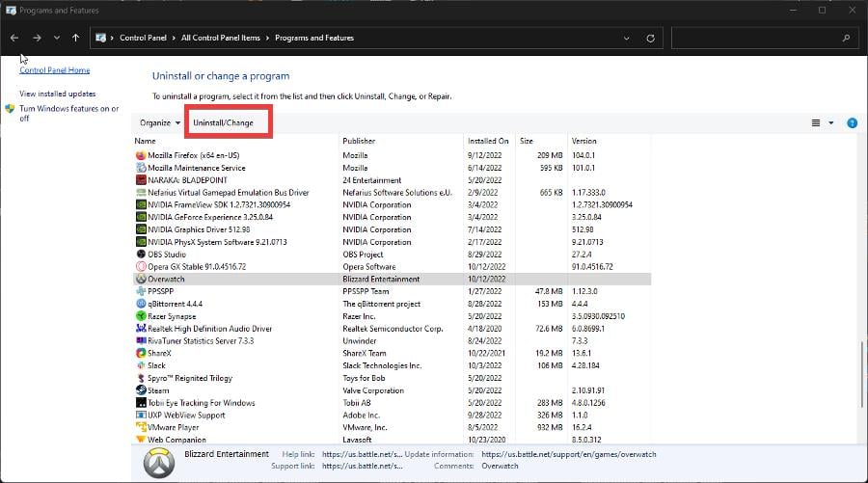
Task: Click the battle.net overwatch support URL
Action: pos(568,454)
